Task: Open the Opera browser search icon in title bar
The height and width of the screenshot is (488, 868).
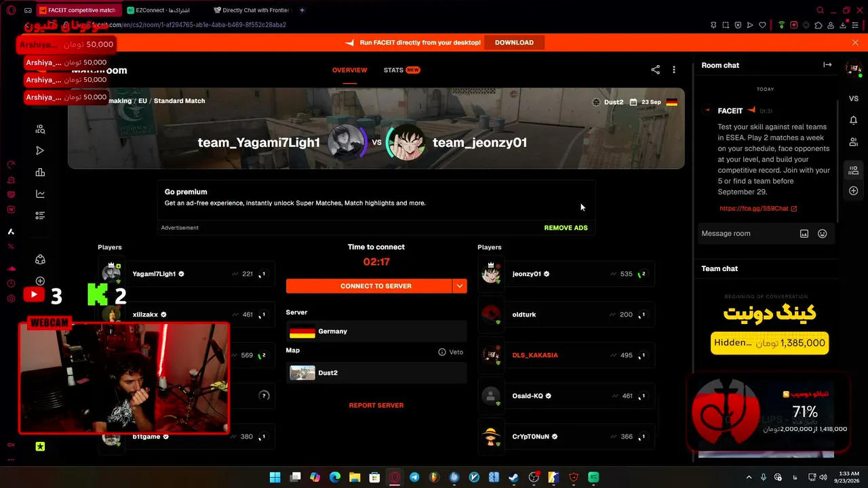Action: click(x=821, y=10)
